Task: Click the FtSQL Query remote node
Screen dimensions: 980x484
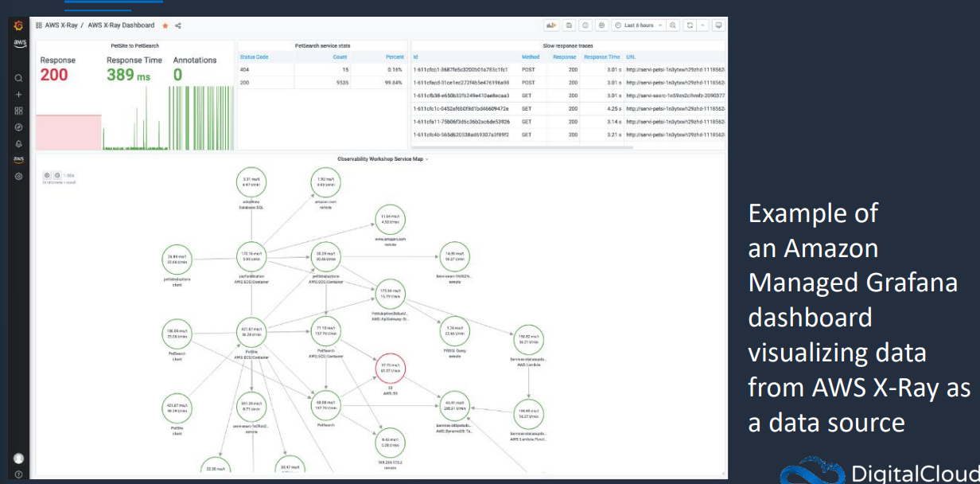Action: point(456,331)
